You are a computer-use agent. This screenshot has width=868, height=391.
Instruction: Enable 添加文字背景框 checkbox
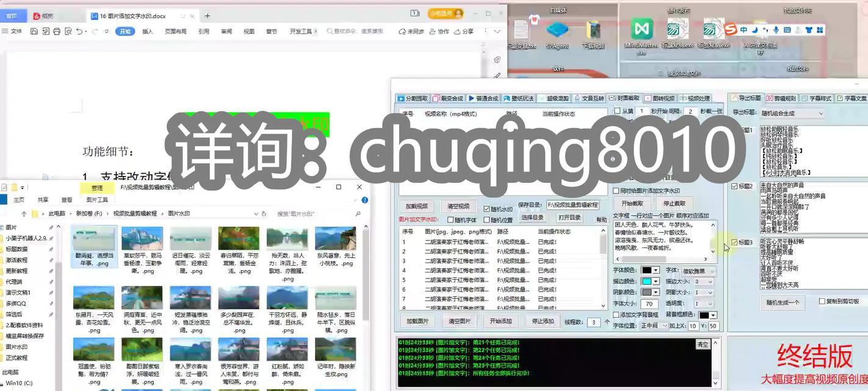pos(616,315)
